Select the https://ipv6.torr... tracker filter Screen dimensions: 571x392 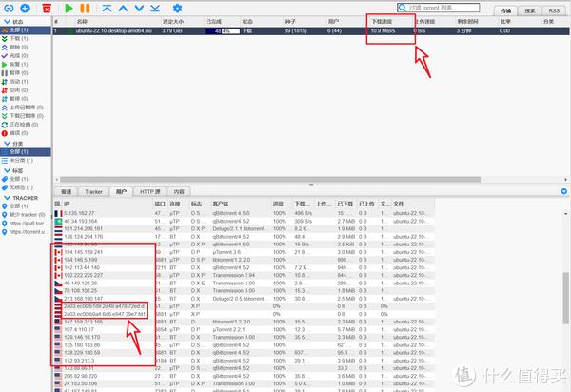(x=26, y=223)
